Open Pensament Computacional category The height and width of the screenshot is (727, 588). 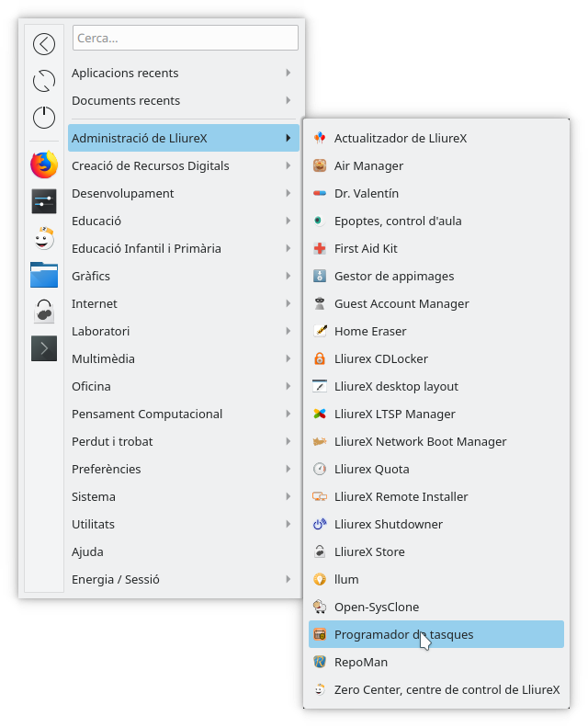tap(184, 414)
